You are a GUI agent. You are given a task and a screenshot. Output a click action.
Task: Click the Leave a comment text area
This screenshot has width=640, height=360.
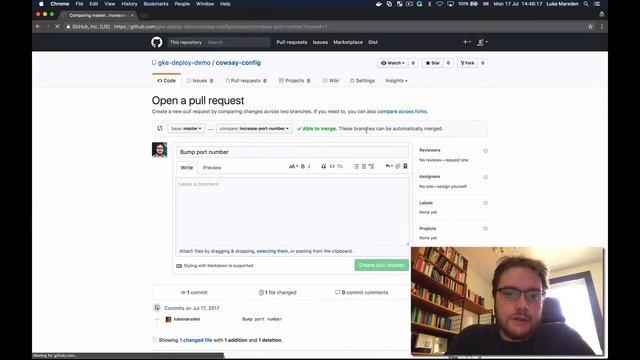tap(292, 211)
